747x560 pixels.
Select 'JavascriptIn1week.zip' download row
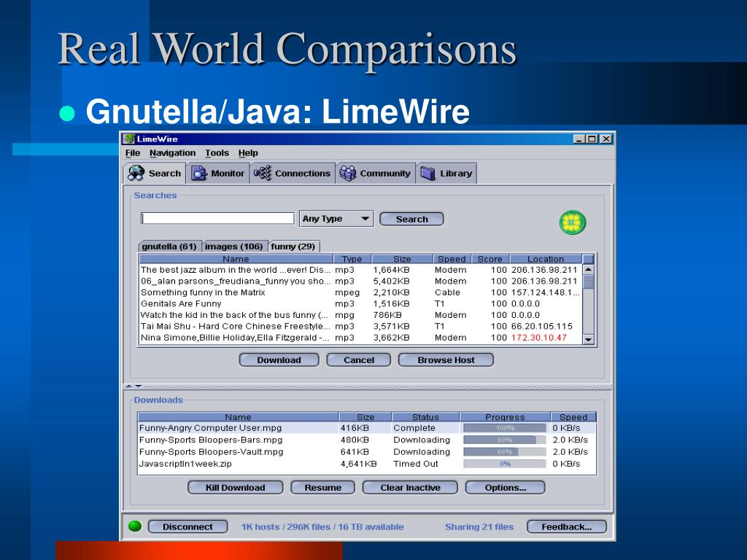tap(367, 464)
